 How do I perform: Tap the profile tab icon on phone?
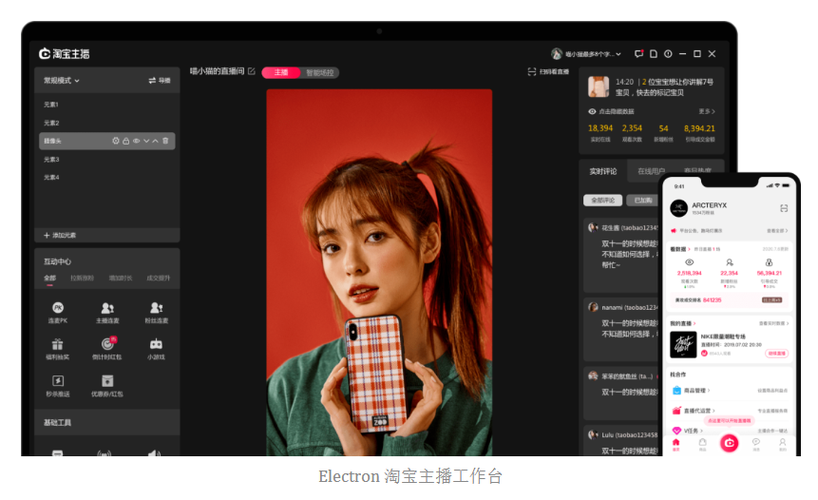coord(783,444)
